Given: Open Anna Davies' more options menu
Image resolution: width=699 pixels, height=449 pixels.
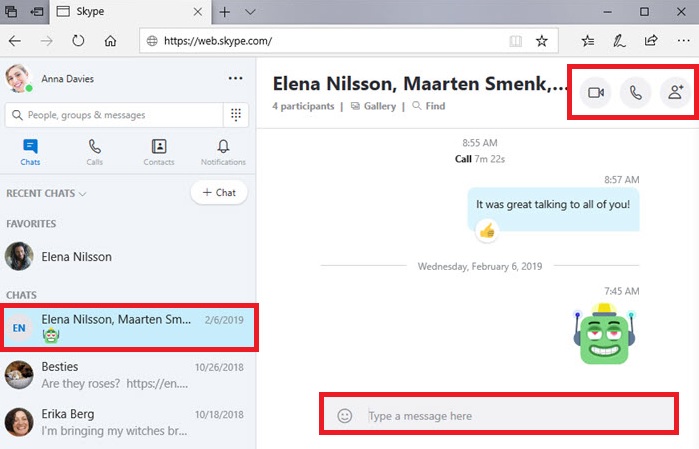Looking at the screenshot, I should 235,78.
